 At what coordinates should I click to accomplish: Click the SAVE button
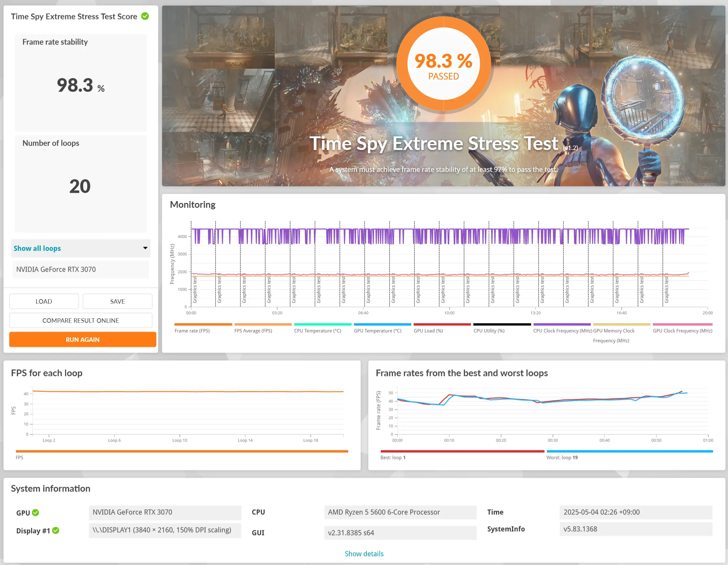(118, 301)
